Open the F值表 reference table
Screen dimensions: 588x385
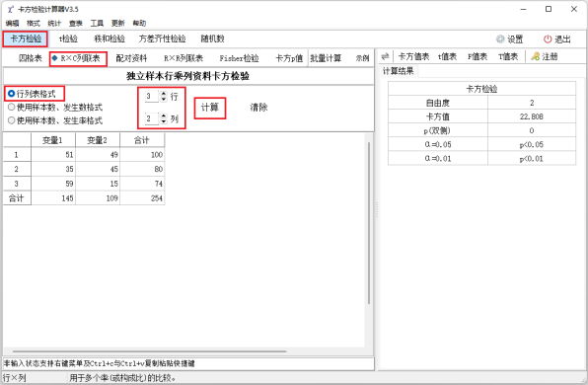[x=478, y=56]
